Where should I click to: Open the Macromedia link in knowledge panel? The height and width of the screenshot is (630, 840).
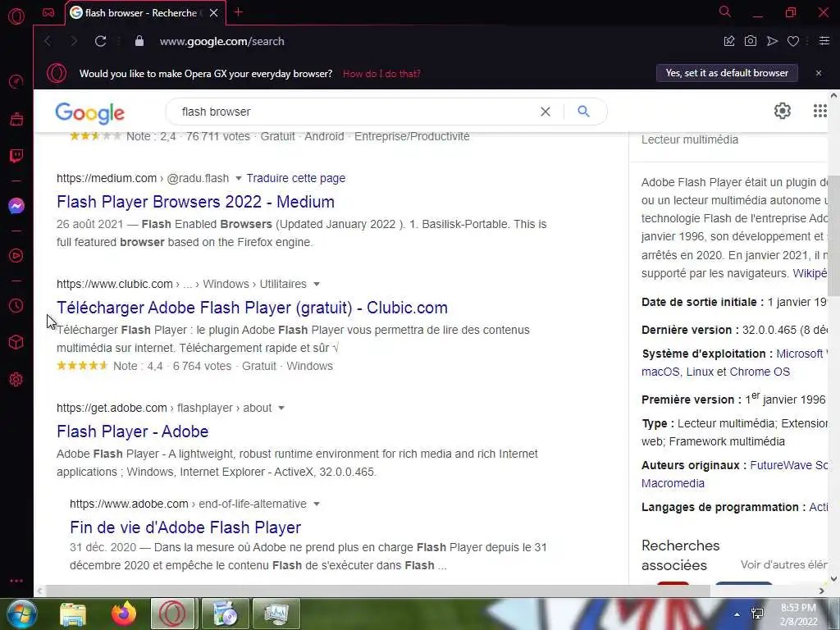[x=673, y=483]
